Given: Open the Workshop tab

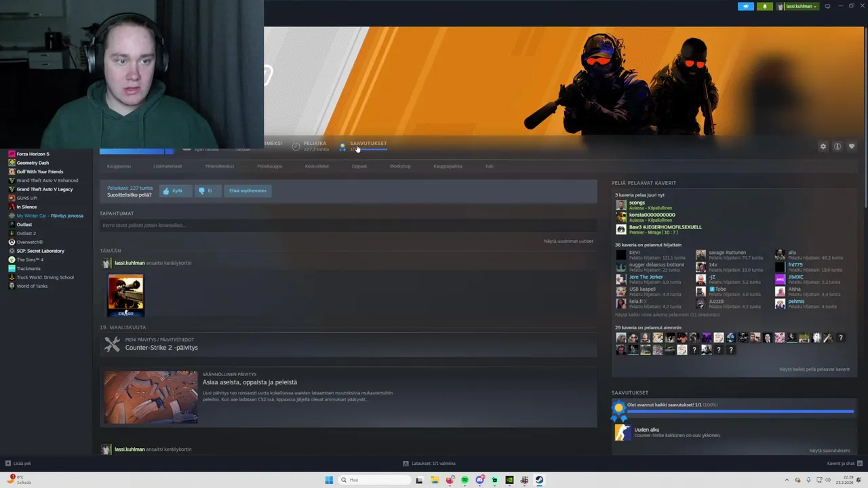Looking at the screenshot, I should tap(400, 166).
